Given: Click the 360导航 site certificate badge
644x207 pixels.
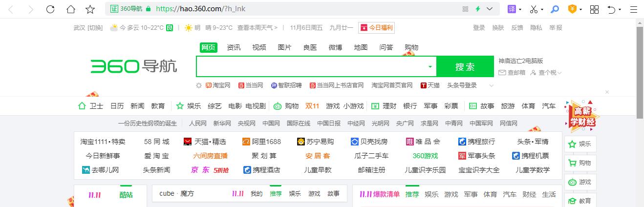Looking at the screenshot, I should [126, 9].
